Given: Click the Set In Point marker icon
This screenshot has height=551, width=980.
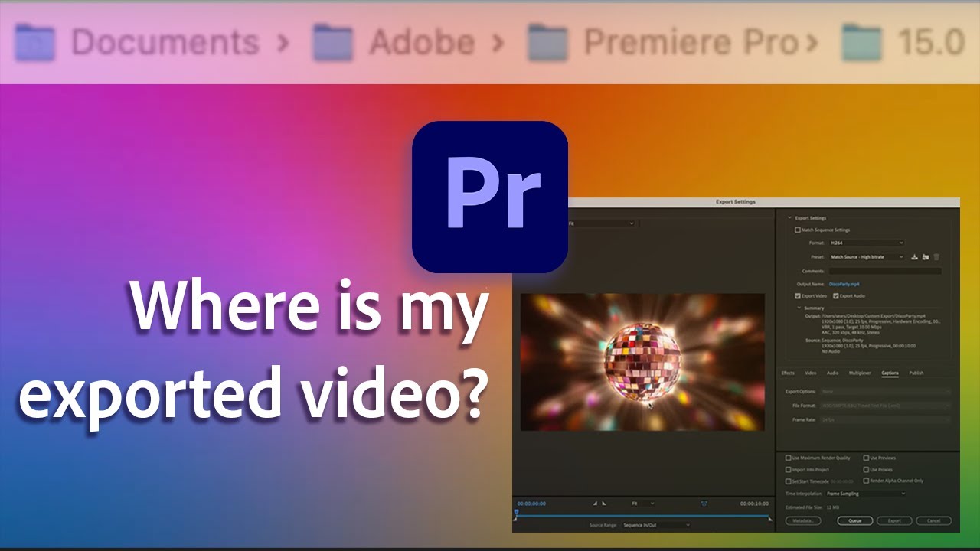Looking at the screenshot, I should click(x=595, y=504).
